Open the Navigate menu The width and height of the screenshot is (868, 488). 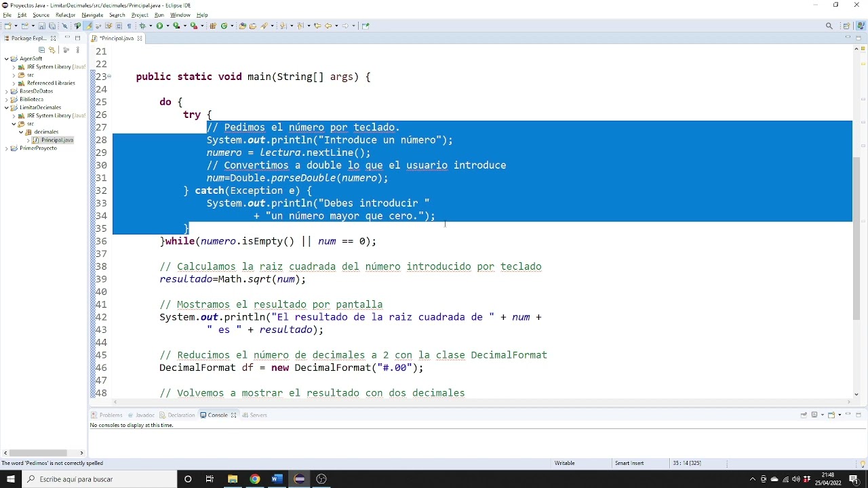click(x=92, y=15)
